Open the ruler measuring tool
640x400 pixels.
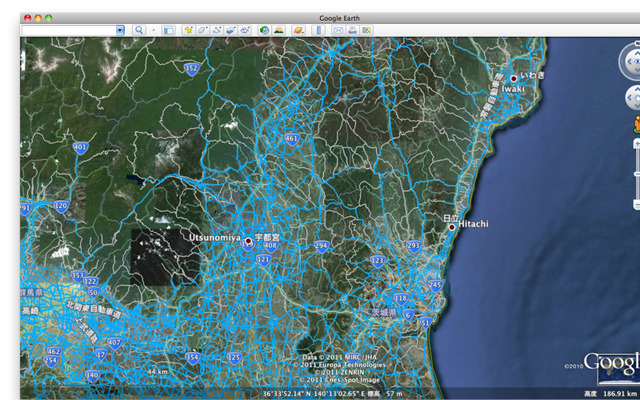coord(318,30)
